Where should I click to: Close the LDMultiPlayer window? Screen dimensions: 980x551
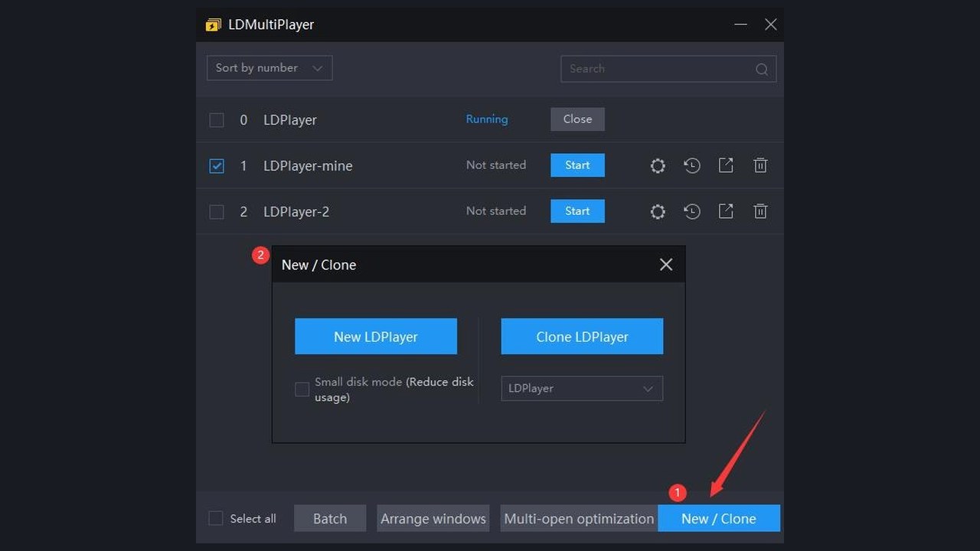pos(771,24)
